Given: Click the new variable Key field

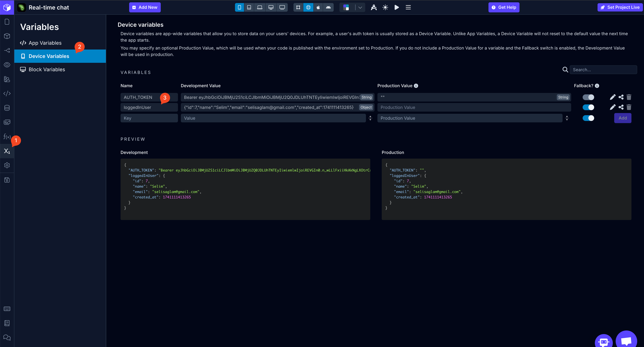Looking at the screenshot, I should (x=149, y=118).
